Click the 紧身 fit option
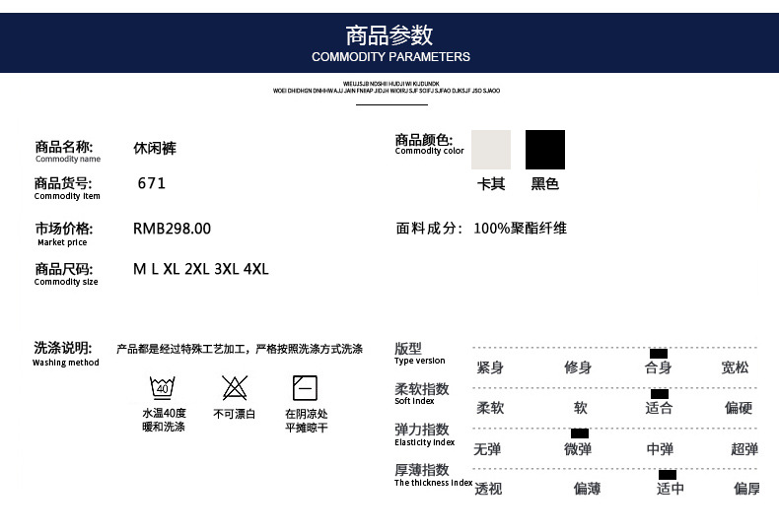This screenshot has height=532, width=779. (x=490, y=367)
